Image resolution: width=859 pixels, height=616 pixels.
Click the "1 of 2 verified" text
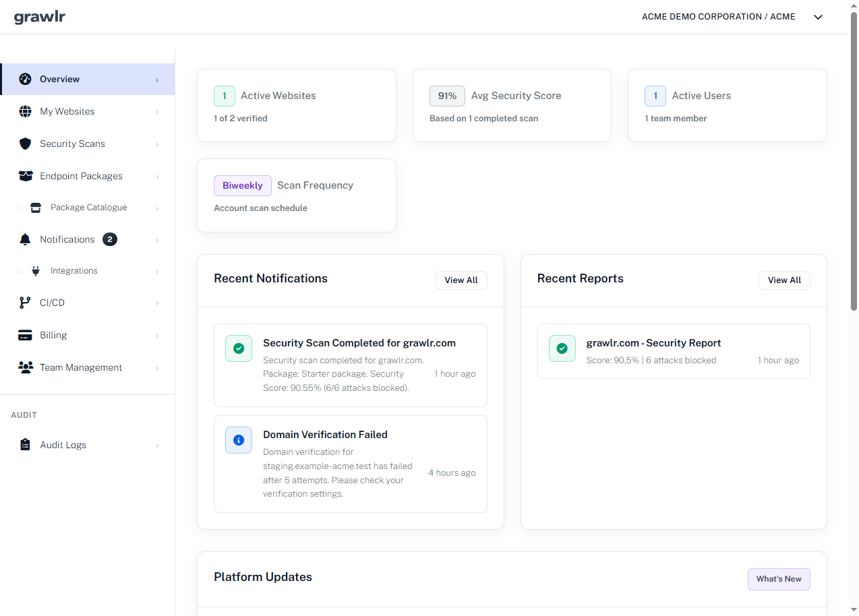(x=241, y=119)
